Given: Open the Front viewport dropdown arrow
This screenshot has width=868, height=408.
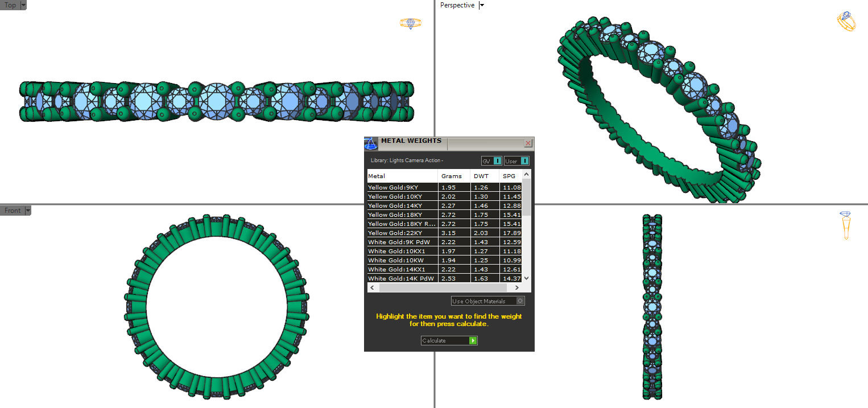Looking at the screenshot, I should [28, 211].
